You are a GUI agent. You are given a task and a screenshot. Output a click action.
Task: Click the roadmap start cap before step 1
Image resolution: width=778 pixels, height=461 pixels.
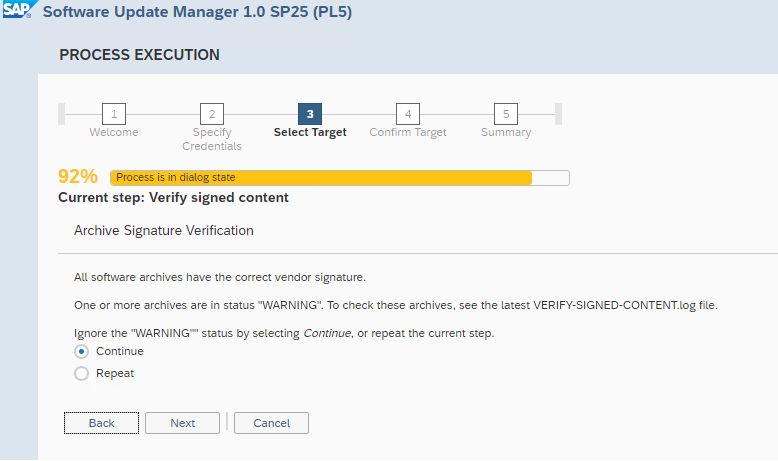62,113
